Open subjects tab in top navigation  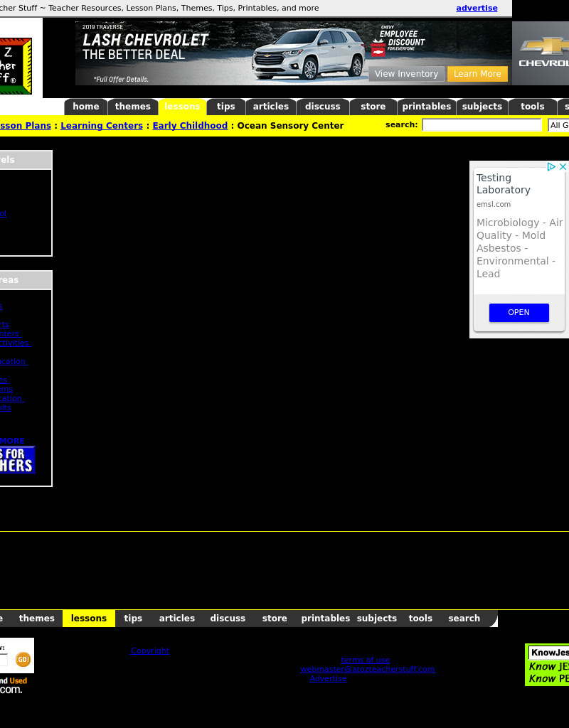pos(482,107)
